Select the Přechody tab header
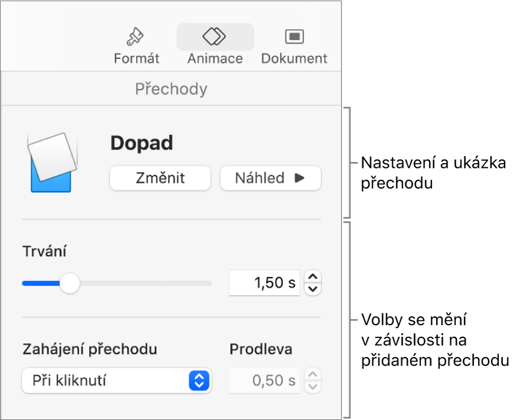Viewport: 527px width, 420px height. tap(172, 89)
